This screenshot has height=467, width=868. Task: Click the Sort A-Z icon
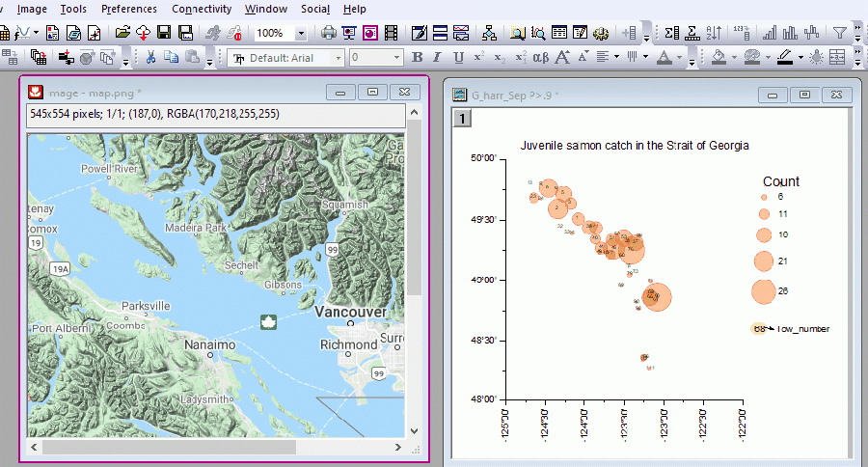coord(713,33)
